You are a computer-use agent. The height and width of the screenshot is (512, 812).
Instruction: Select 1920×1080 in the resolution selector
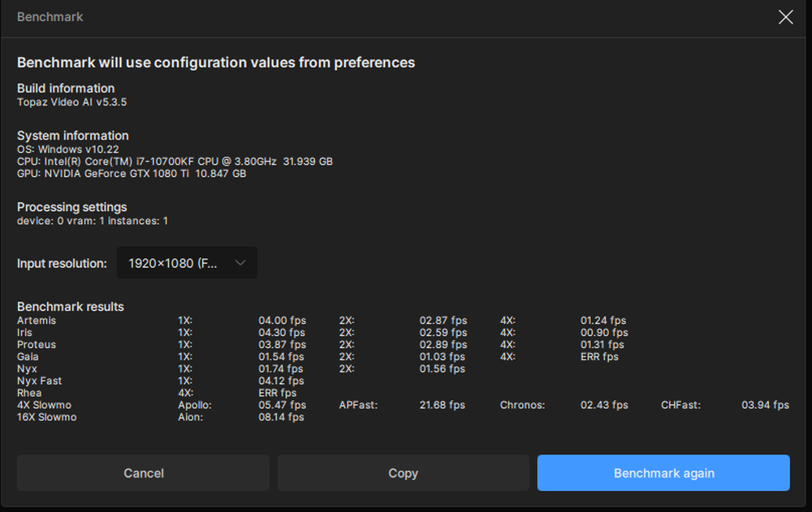tap(171, 262)
